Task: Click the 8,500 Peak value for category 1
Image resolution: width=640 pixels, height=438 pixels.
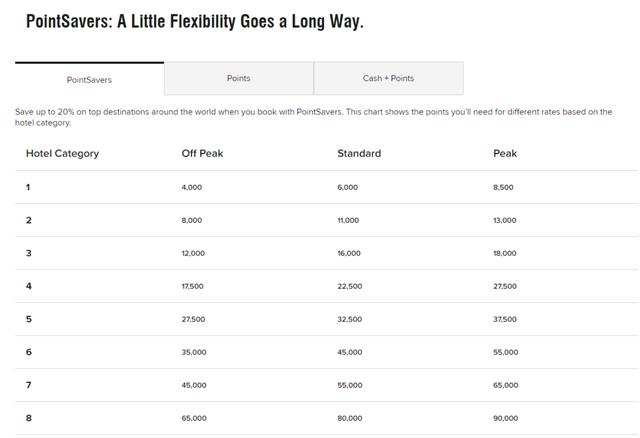Action: coord(503,187)
